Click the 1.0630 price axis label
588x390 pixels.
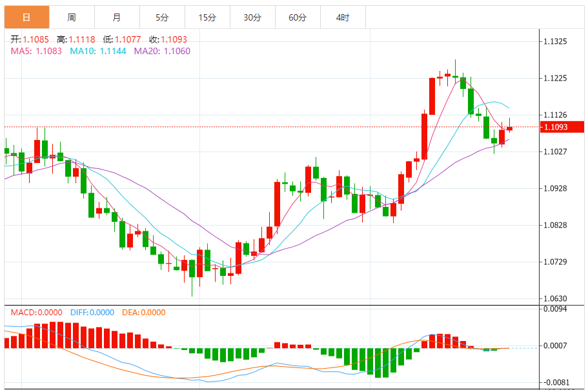555,298
